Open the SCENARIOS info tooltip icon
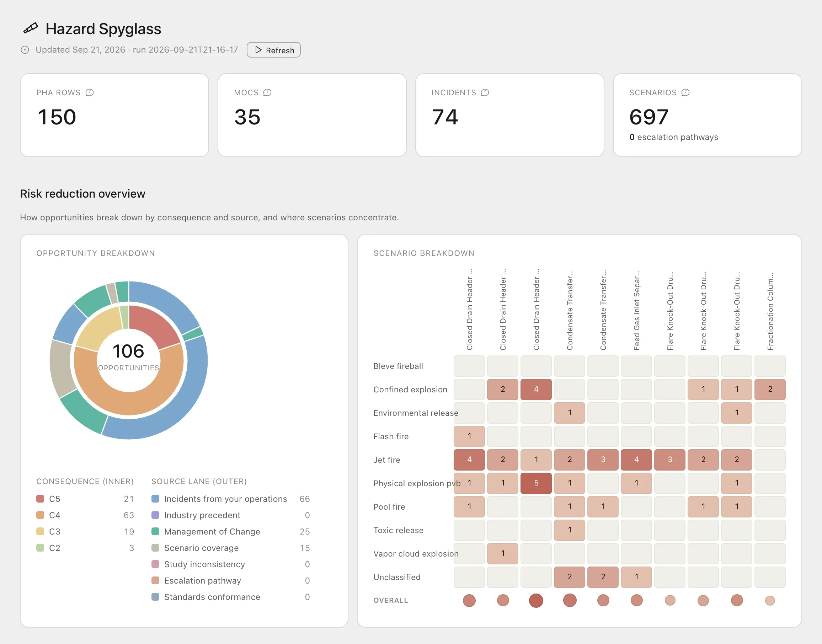This screenshot has height=644, width=822. (685, 92)
